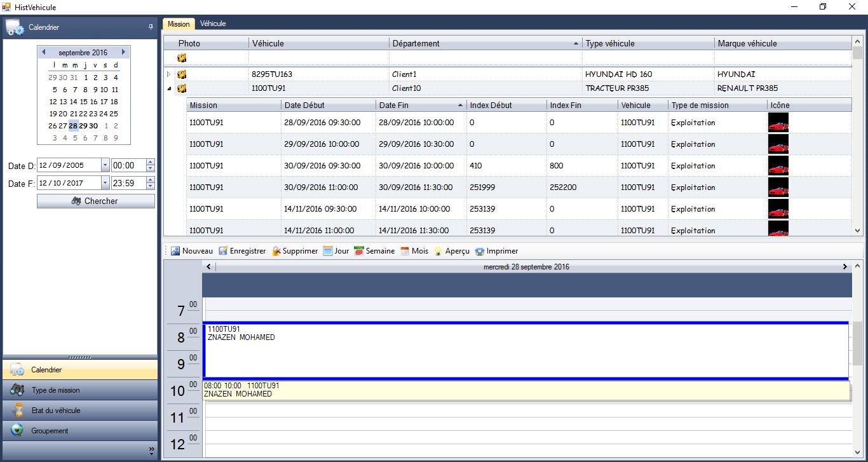The width and height of the screenshot is (868, 462).
Task: Click the Enregistrer save icon
Action: (x=223, y=251)
